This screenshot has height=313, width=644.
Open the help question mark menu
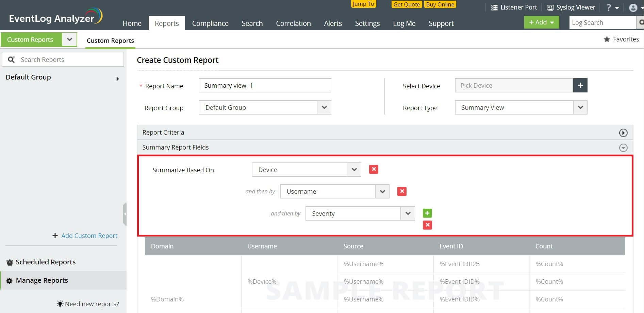click(x=612, y=7)
